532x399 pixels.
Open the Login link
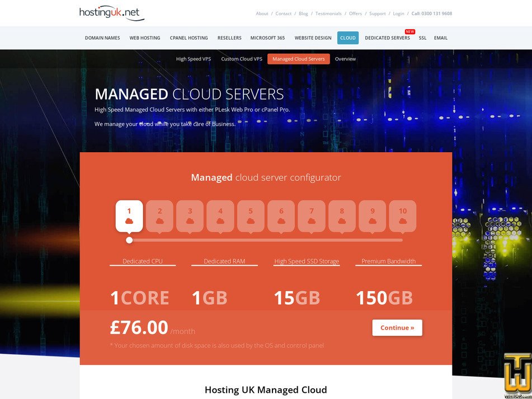coord(398,13)
